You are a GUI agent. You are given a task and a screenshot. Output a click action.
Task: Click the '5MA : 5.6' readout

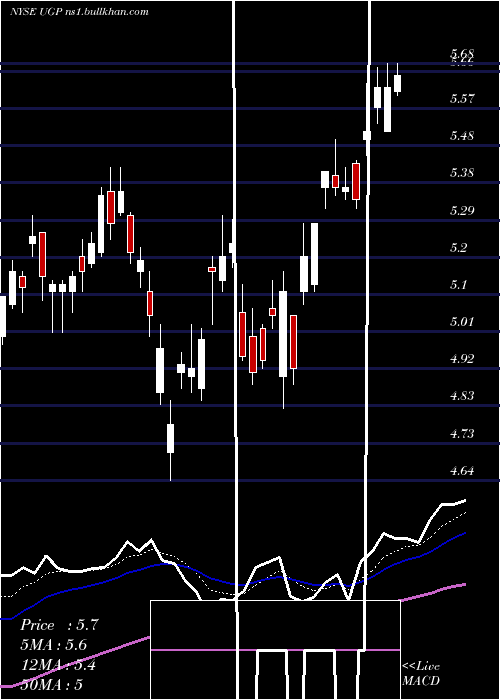tap(54, 645)
